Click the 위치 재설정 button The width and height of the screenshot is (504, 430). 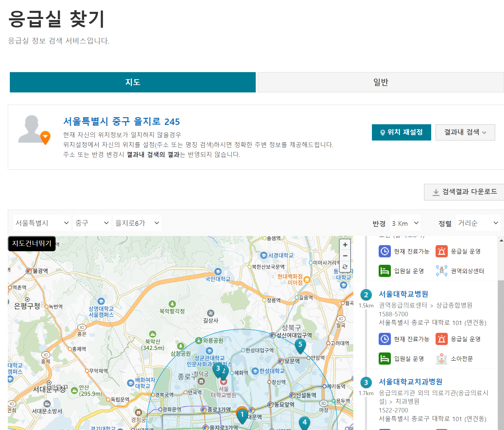(401, 132)
